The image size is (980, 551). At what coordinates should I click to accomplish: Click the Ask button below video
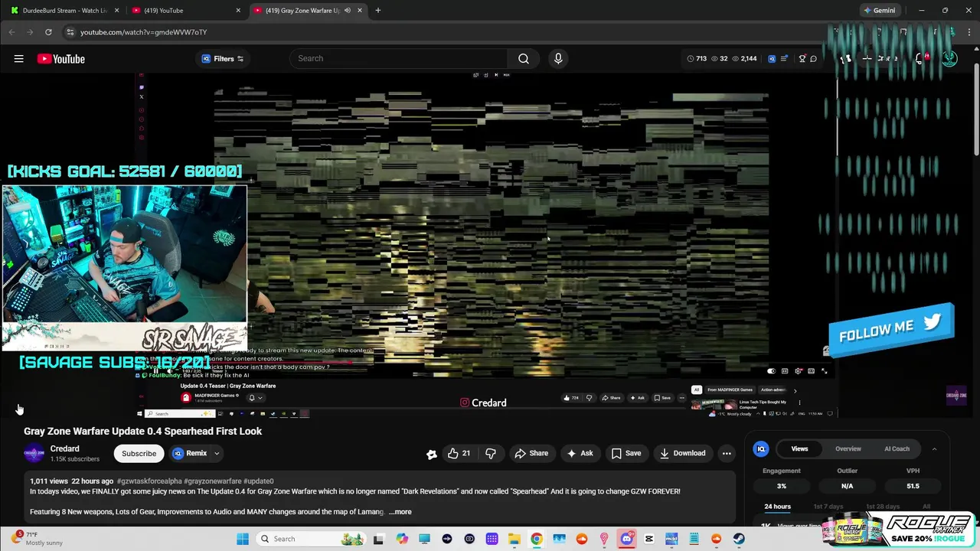click(580, 453)
